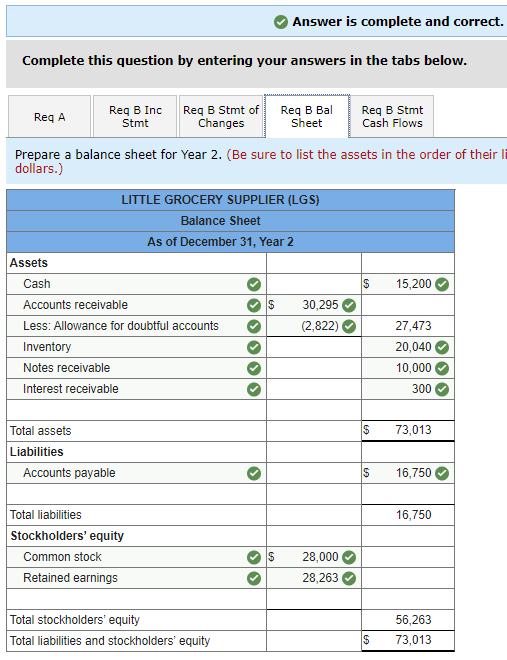The width and height of the screenshot is (507, 660).
Task: Click the Interest receivable label cell
Action: click(136, 389)
